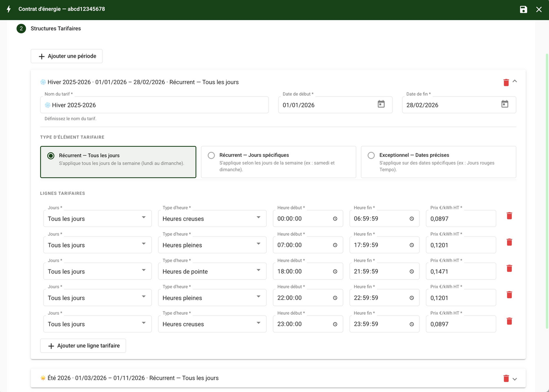Open clock picker for 18:00:00 start time
The height and width of the screenshot is (392, 549).
335,271
